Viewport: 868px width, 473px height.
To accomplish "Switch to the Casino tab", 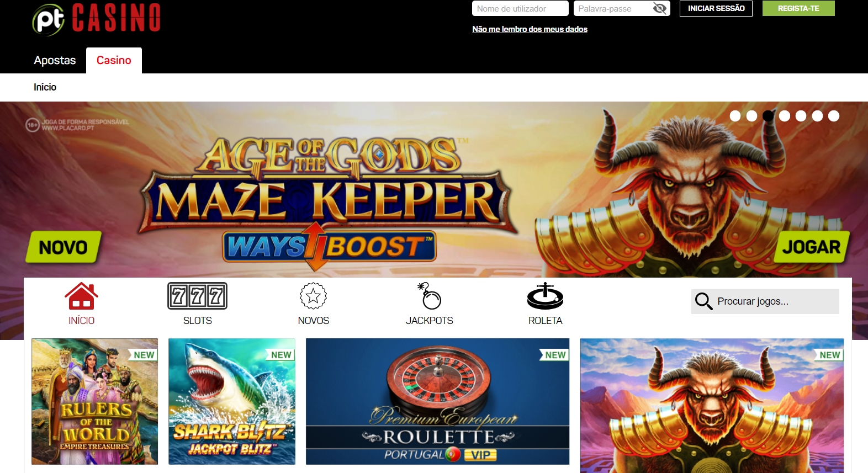I will click(x=114, y=60).
